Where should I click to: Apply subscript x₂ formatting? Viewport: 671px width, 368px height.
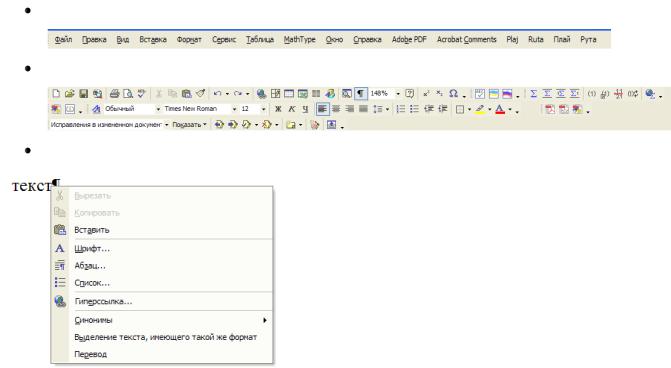(439, 93)
